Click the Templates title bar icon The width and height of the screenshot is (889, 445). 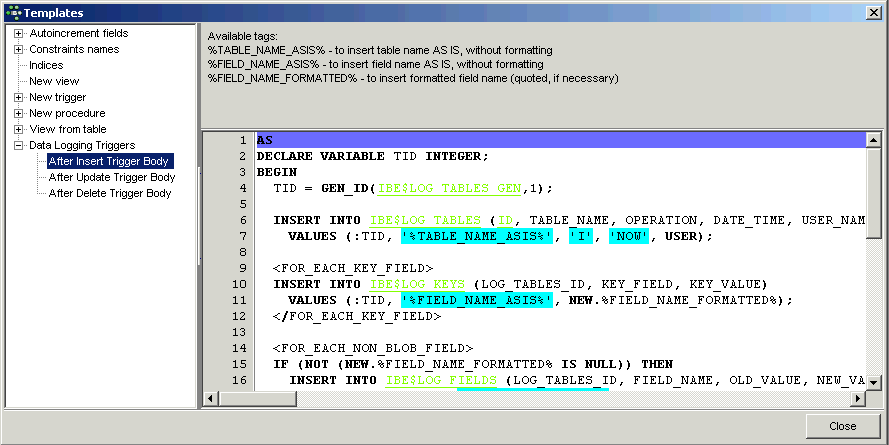13,12
